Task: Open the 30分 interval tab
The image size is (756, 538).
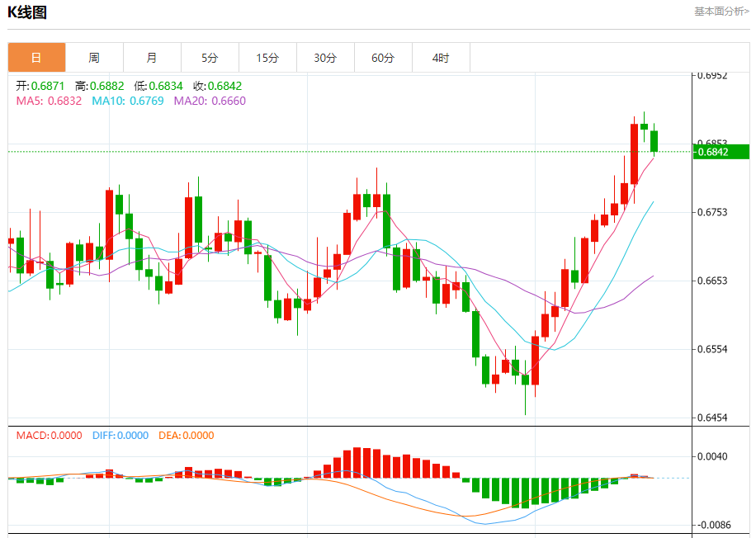Action: tap(325, 58)
